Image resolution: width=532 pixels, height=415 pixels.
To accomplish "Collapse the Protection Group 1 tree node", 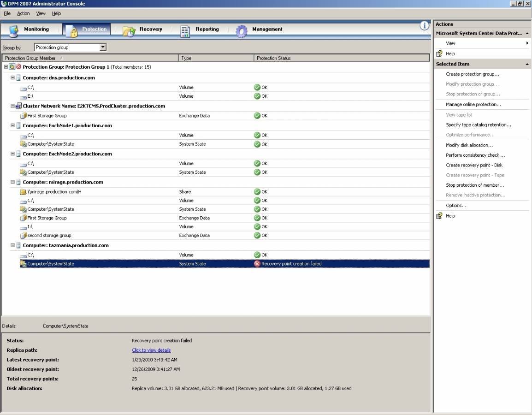I will tap(6, 67).
